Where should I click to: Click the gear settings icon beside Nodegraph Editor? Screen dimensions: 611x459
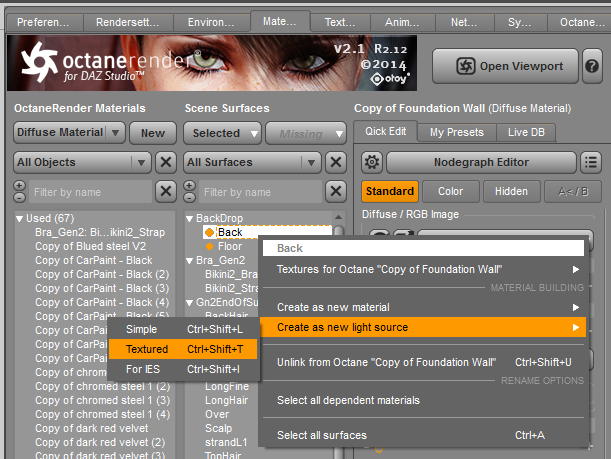pos(372,162)
